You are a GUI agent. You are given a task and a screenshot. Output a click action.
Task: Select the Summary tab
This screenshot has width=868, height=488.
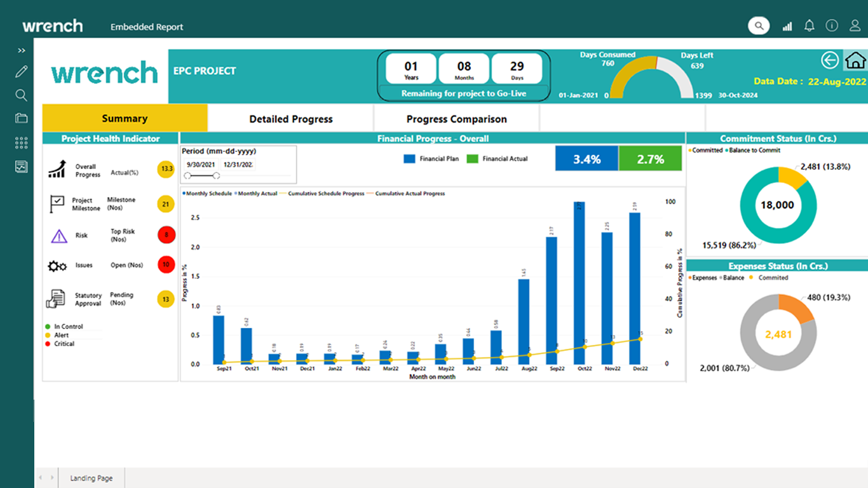point(125,118)
